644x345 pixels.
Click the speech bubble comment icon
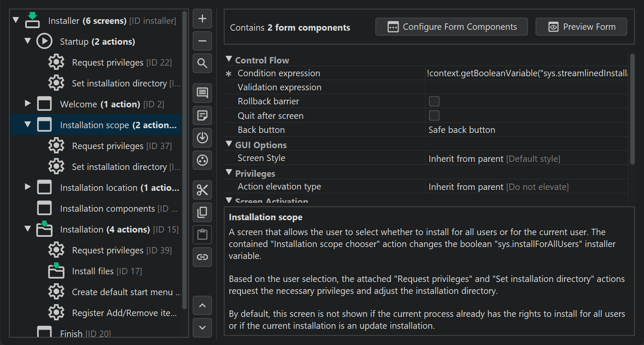202,92
